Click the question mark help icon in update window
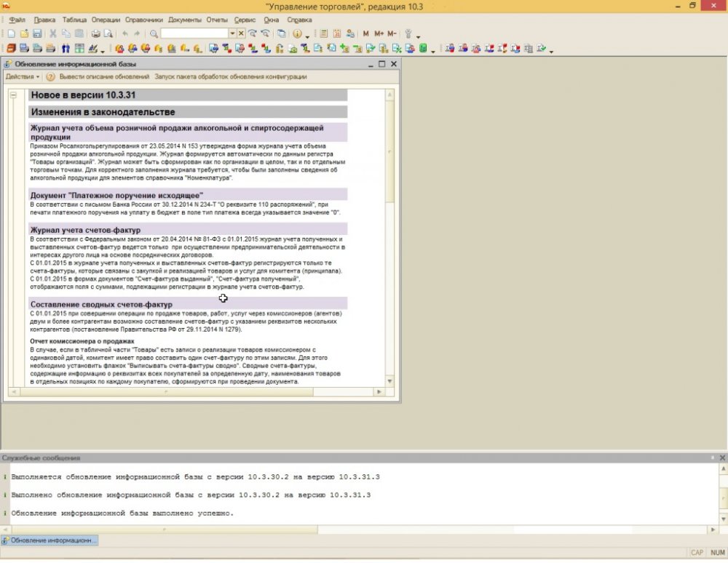Screen dimensions: 728x563 pyautogui.click(x=50, y=76)
